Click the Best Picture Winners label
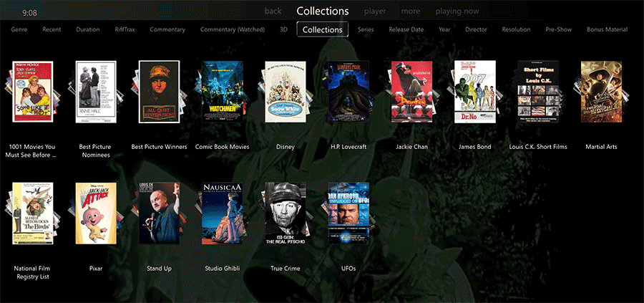644x303 pixels. click(x=159, y=147)
